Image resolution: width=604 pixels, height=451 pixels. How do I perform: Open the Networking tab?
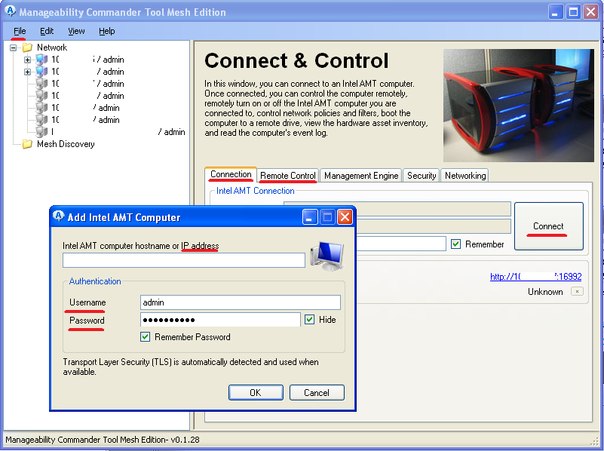(465, 176)
